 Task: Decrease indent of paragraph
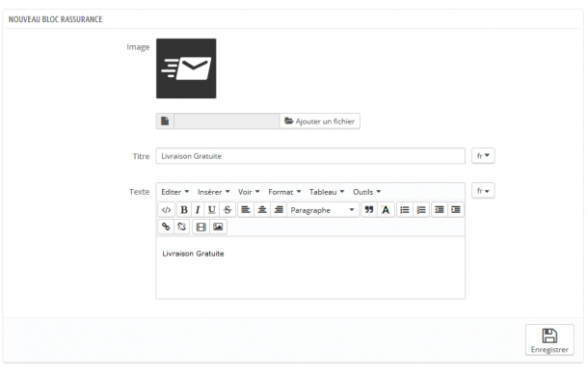(440, 210)
